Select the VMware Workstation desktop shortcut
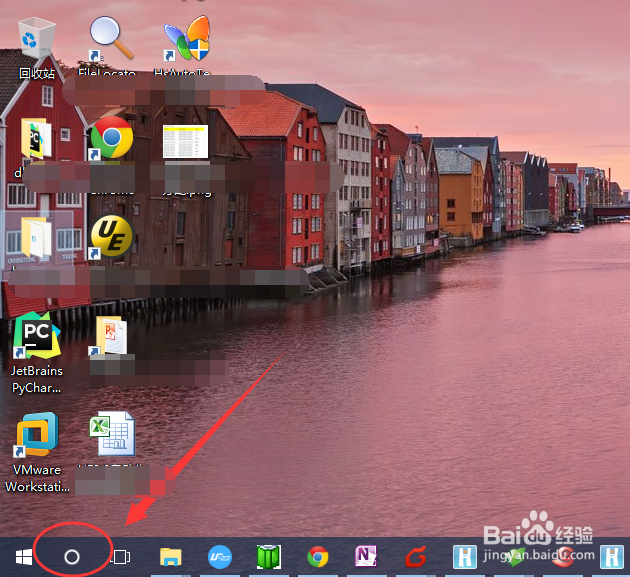630x577 pixels. pyautogui.click(x=37, y=435)
